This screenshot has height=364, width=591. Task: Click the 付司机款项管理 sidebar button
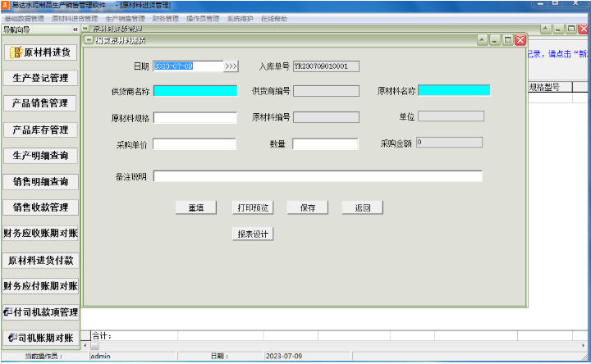40,312
